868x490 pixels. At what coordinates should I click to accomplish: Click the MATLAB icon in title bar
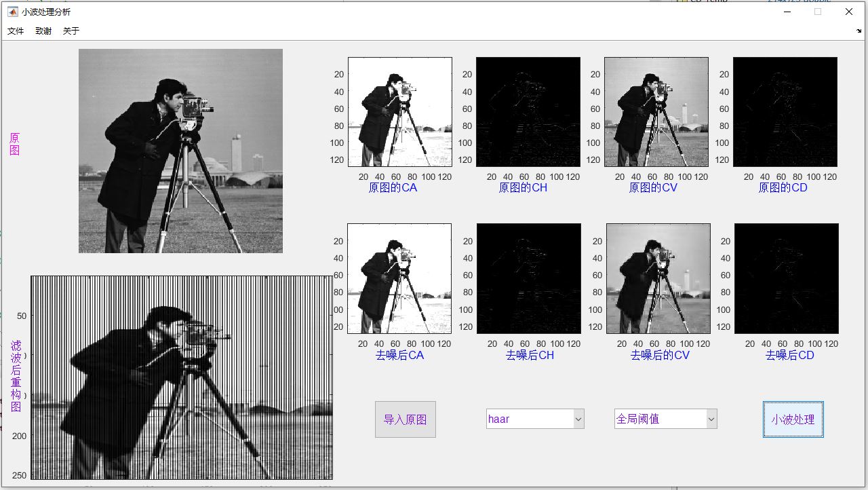12,12
